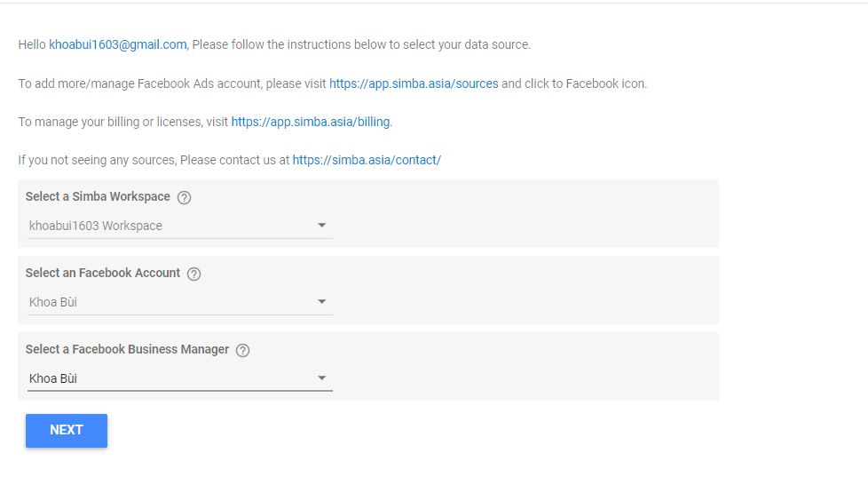Click the 'Khoa Bùi' value under Facebook Account
This screenshot has height=493, width=868.
tap(53, 302)
